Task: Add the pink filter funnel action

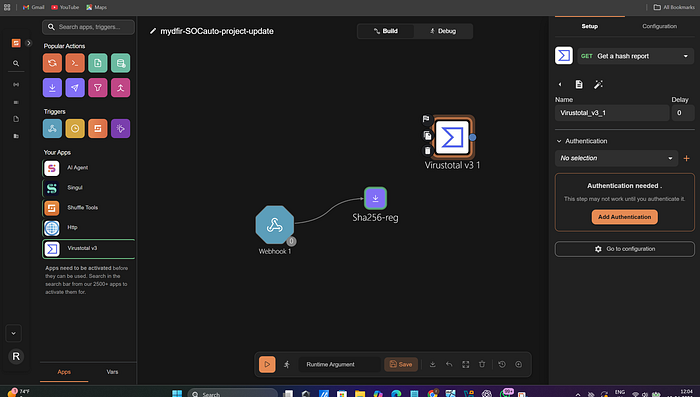Action: coord(98,88)
